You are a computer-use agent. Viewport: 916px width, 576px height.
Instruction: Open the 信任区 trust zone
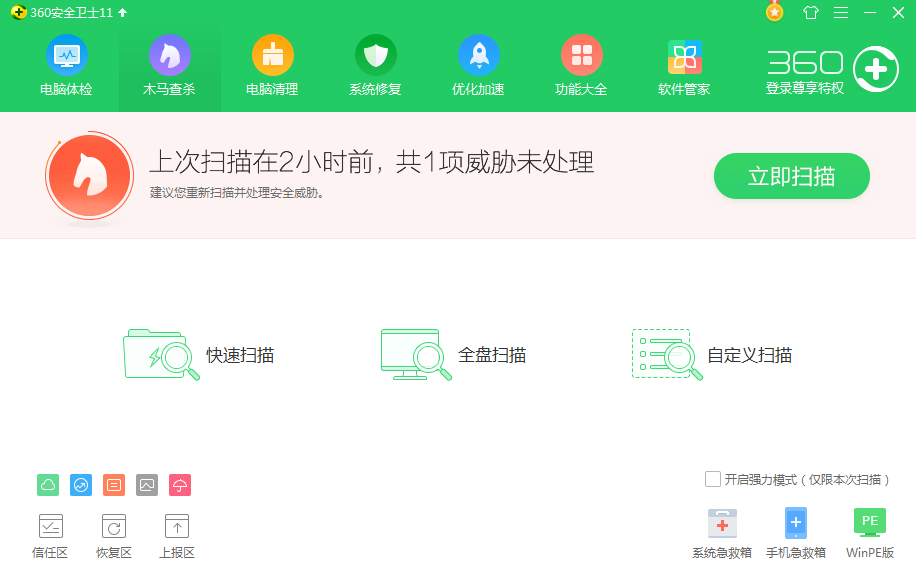[50, 535]
